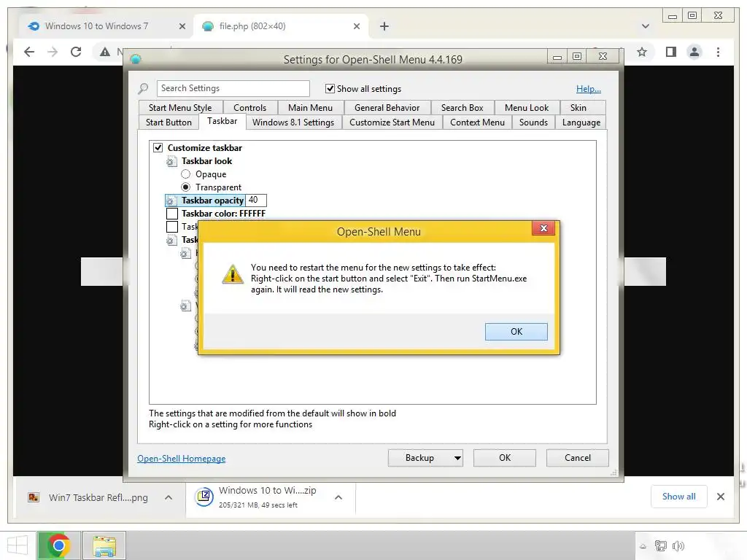This screenshot has width=747, height=560.
Task: Open the Search Box tab
Action: [462, 108]
